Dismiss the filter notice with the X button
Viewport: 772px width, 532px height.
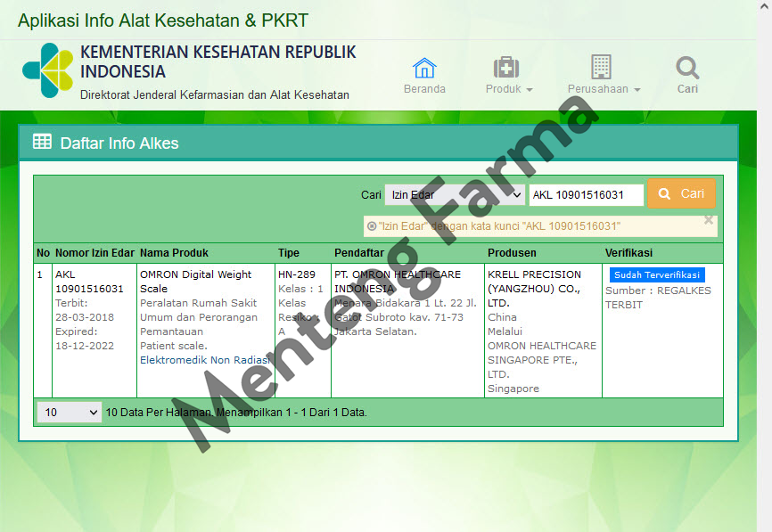[x=709, y=220]
